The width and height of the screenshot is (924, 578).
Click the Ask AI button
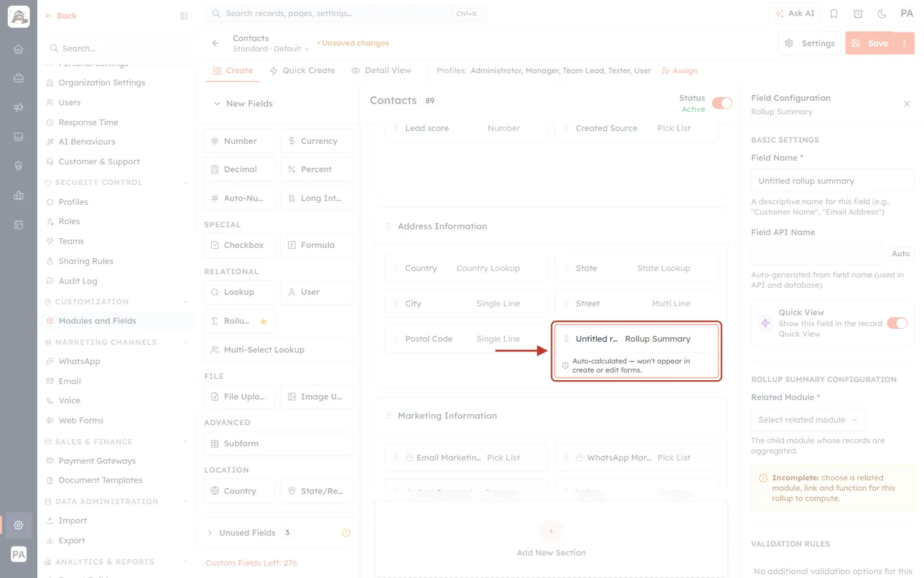(x=794, y=13)
